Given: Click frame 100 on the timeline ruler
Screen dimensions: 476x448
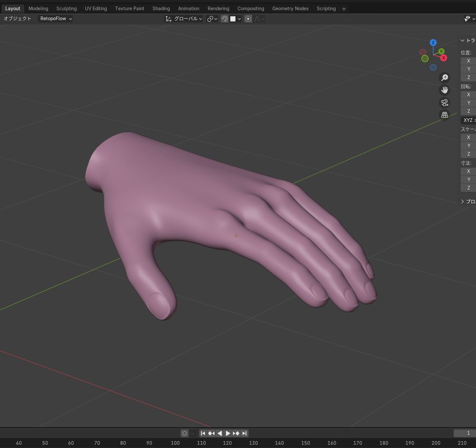Looking at the screenshot, I should tap(175, 443).
